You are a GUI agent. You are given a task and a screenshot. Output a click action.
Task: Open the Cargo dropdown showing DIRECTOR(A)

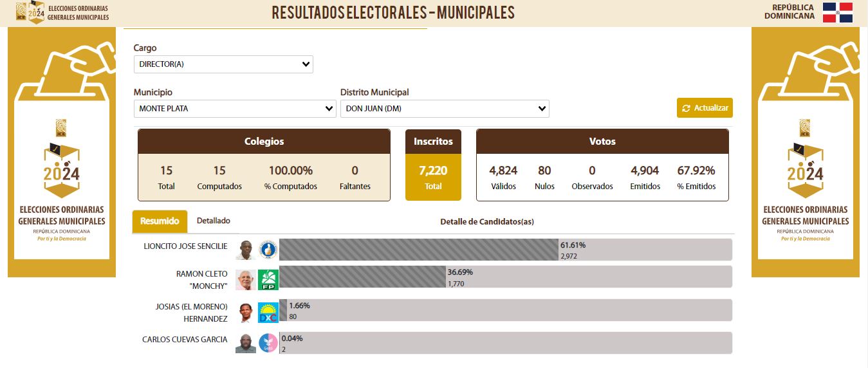[223, 64]
